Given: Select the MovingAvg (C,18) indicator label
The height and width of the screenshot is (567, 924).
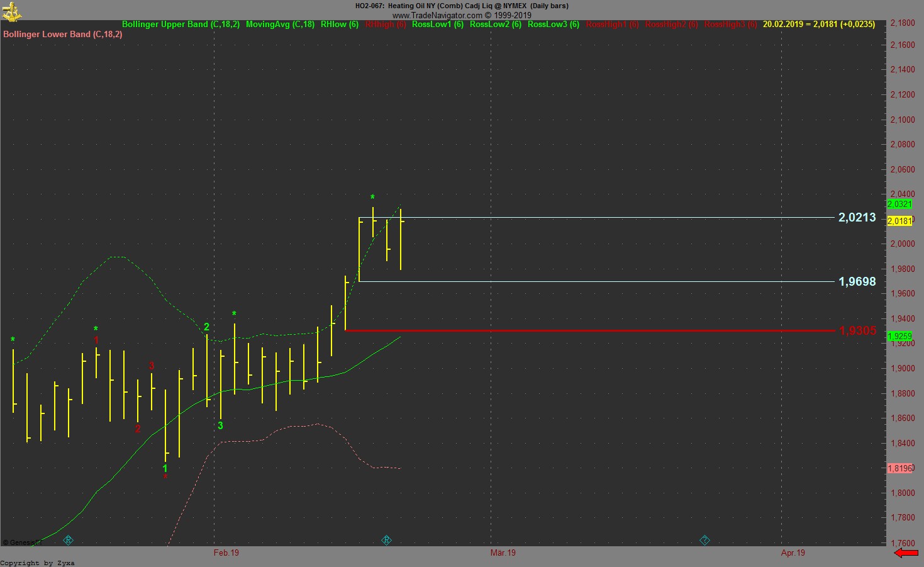Looking at the screenshot, I should [279, 24].
